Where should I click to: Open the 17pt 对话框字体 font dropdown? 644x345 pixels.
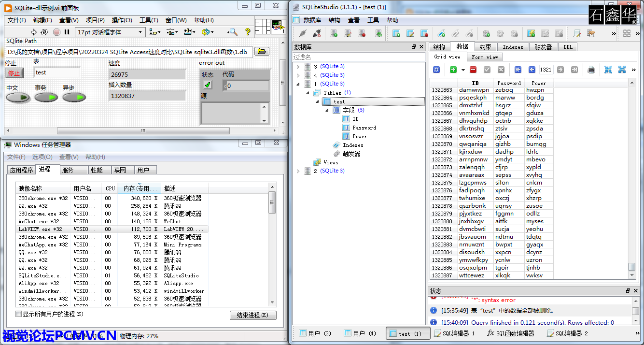click(110, 32)
